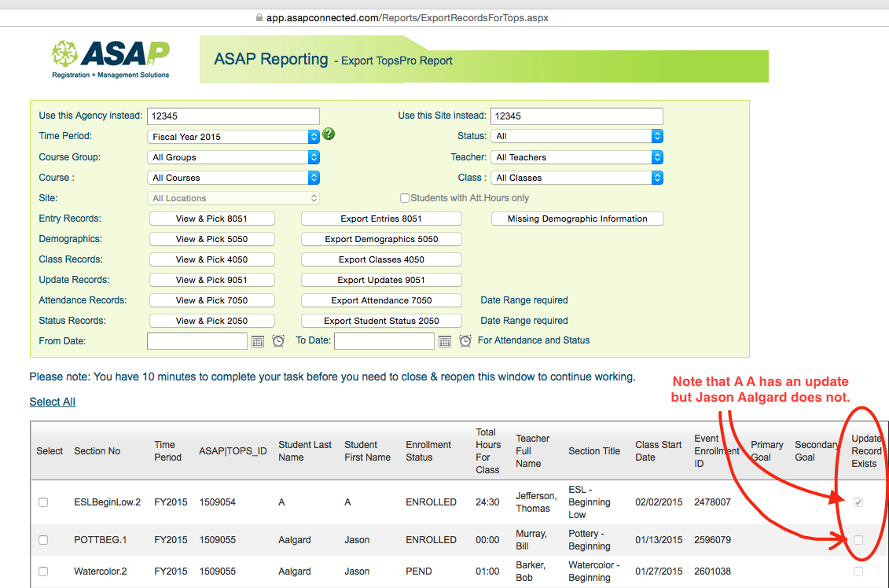Viewport: 889px width, 588px height.
Task: Click the ASAP logo
Action: click(110, 59)
